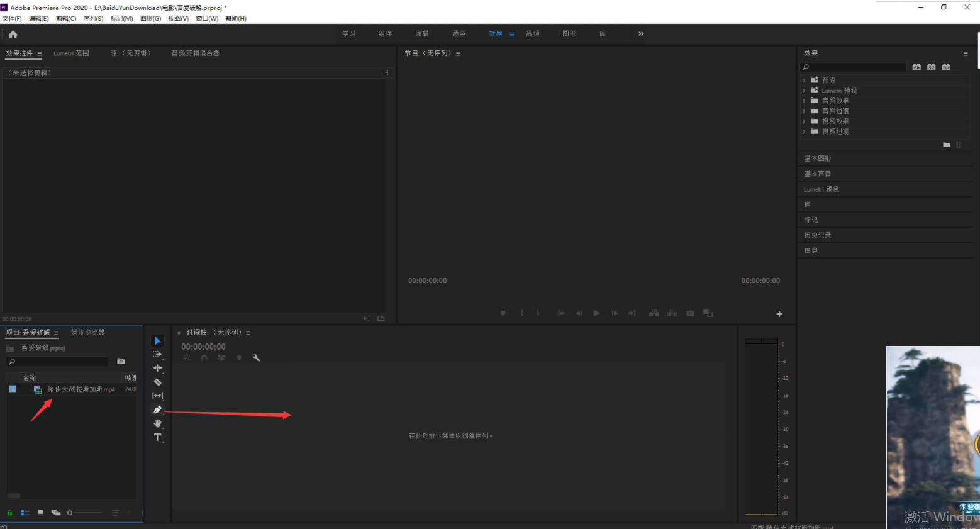Click Step Forward one frame button
The height and width of the screenshot is (529, 980).
point(615,313)
